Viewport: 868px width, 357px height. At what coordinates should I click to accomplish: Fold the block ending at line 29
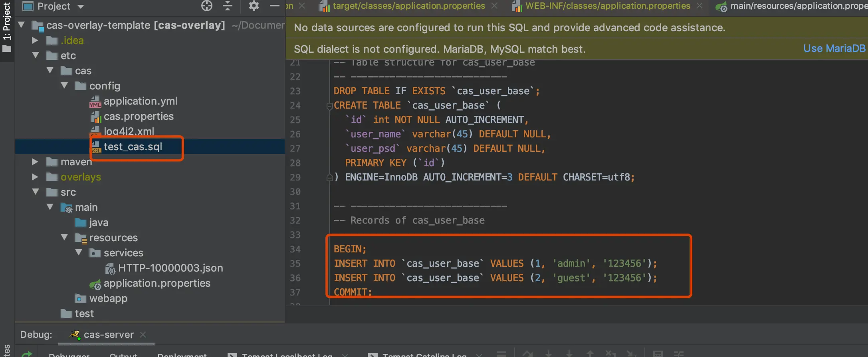click(x=330, y=178)
